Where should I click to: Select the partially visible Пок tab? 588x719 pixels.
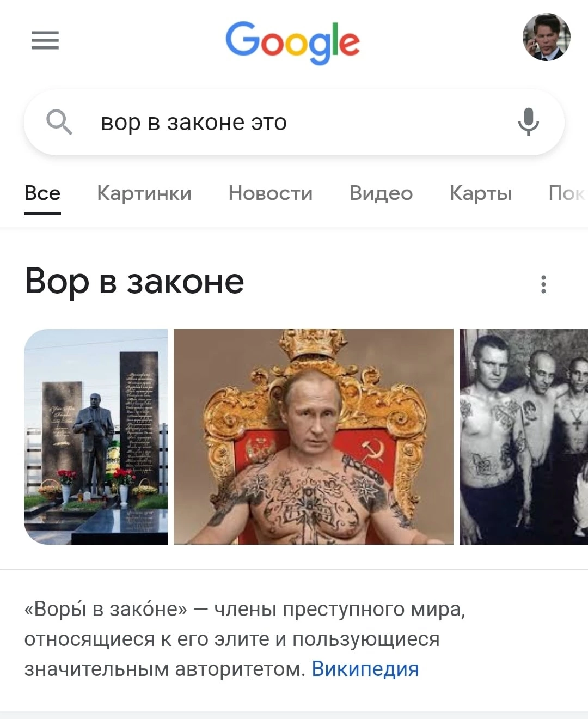tap(567, 193)
